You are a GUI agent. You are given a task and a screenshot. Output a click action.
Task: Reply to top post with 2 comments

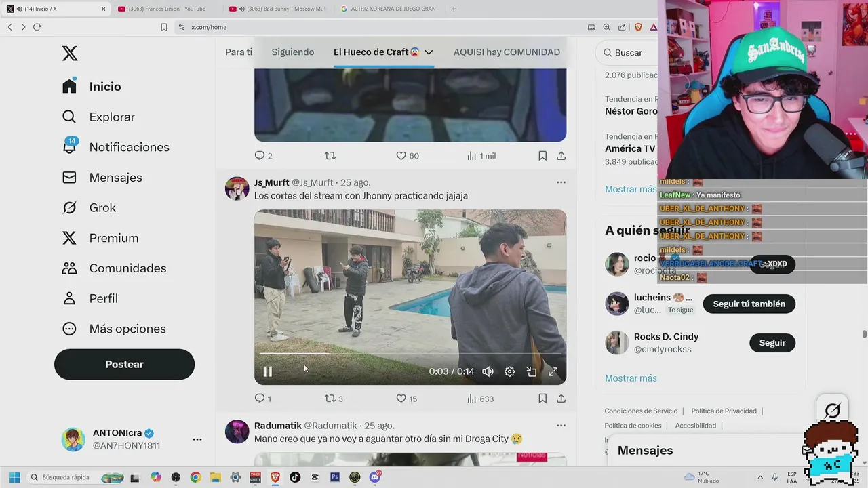263,156
